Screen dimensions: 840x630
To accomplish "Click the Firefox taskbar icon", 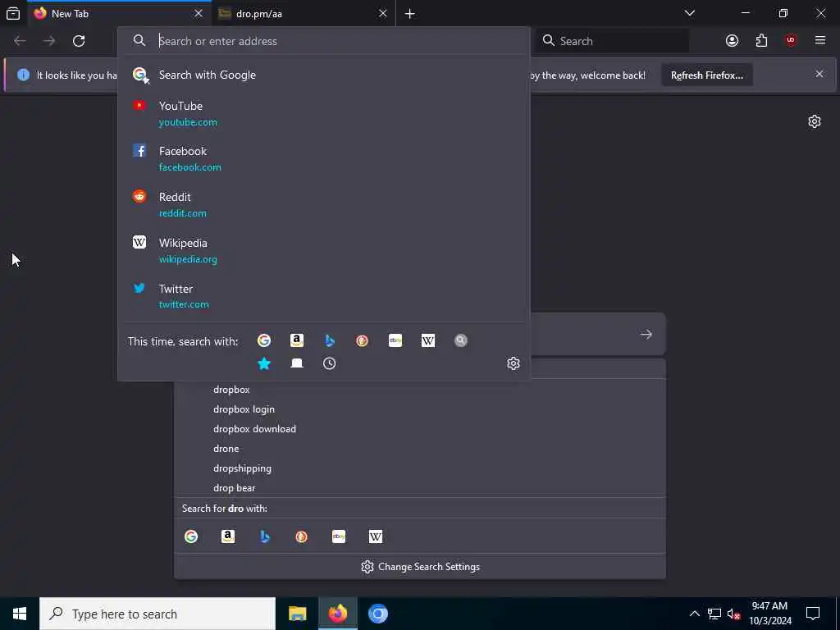I will click(x=337, y=614).
